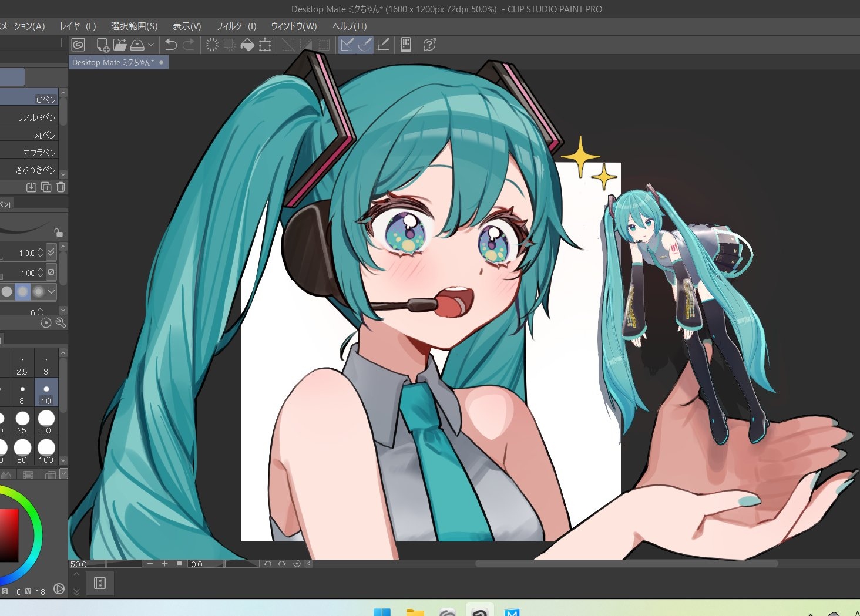Open the レイヤー(L) menu
The image size is (860, 616).
point(78,26)
